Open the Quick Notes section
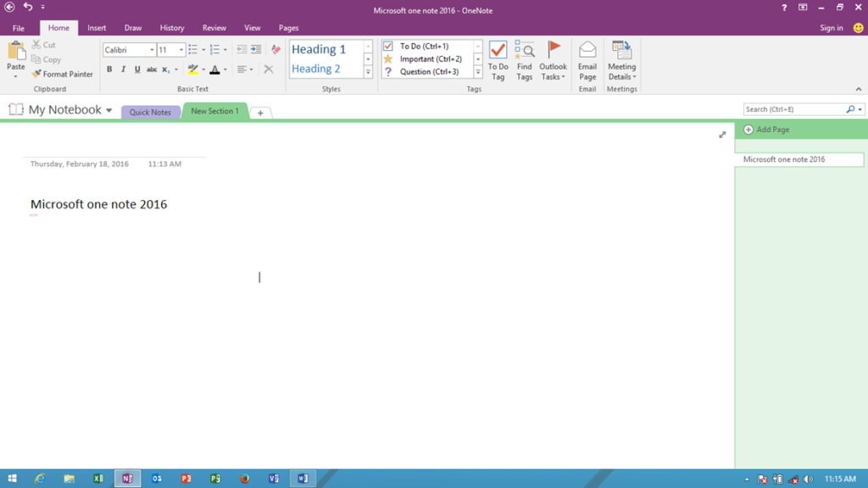The width and height of the screenshot is (868, 488). [150, 112]
